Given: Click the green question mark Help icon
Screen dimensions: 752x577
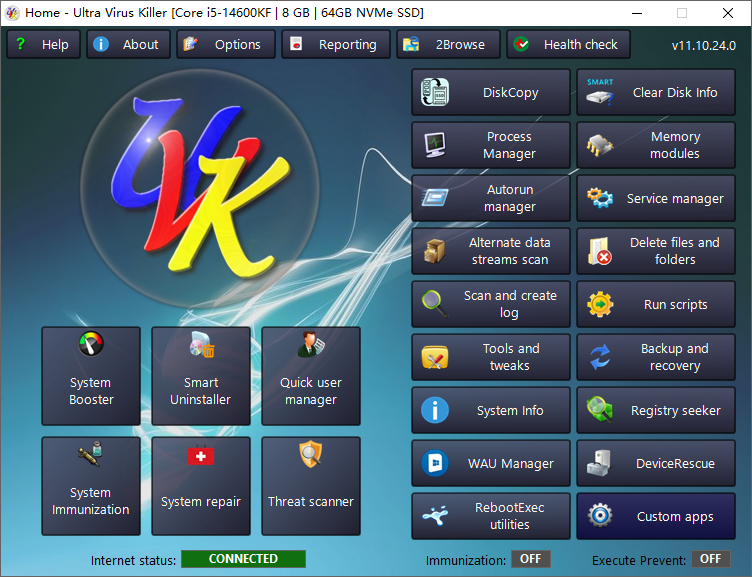Looking at the screenshot, I should (20, 44).
